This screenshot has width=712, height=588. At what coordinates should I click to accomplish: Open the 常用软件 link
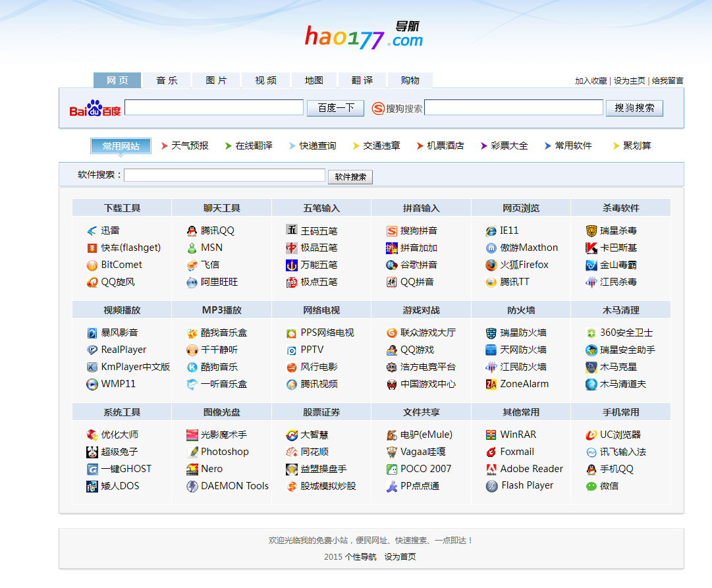[574, 146]
